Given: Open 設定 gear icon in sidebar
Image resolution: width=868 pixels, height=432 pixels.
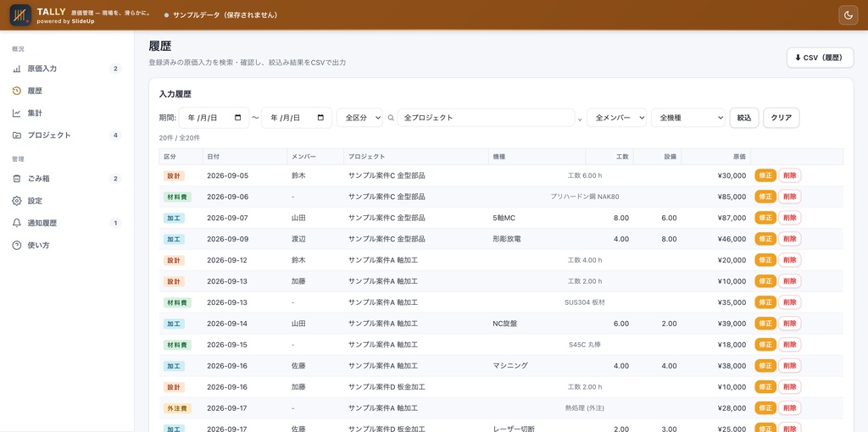Looking at the screenshot, I should [x=17, y=201].
